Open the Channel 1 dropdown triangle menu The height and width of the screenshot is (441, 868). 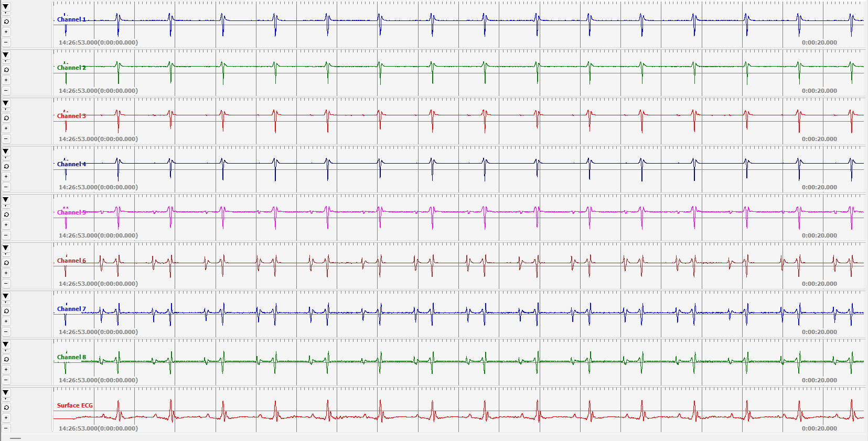(6, 7)
